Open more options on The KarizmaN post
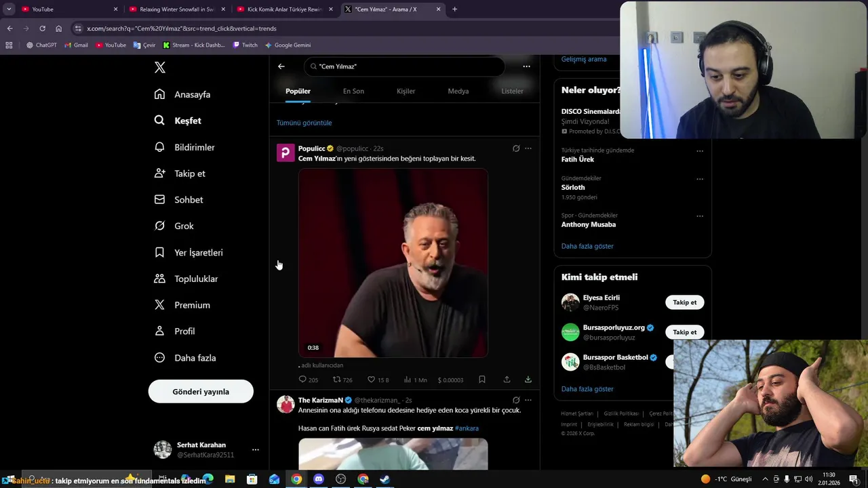Image resolution: width=868 pixels, height=488 pixels. 528,400
